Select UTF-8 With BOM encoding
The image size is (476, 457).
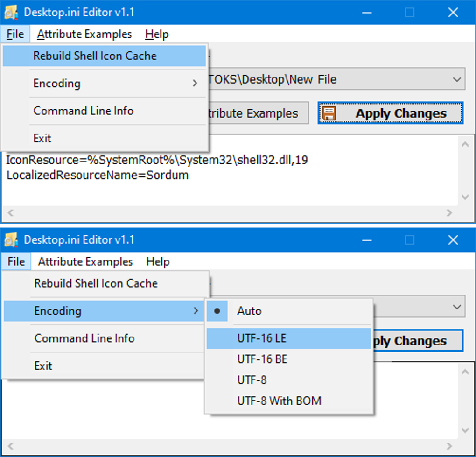(x=279, y=401)
